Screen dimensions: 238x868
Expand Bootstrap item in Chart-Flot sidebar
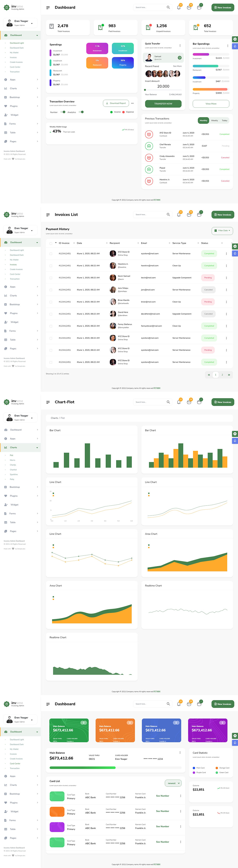pyautogui.click(x=20, y=487)
